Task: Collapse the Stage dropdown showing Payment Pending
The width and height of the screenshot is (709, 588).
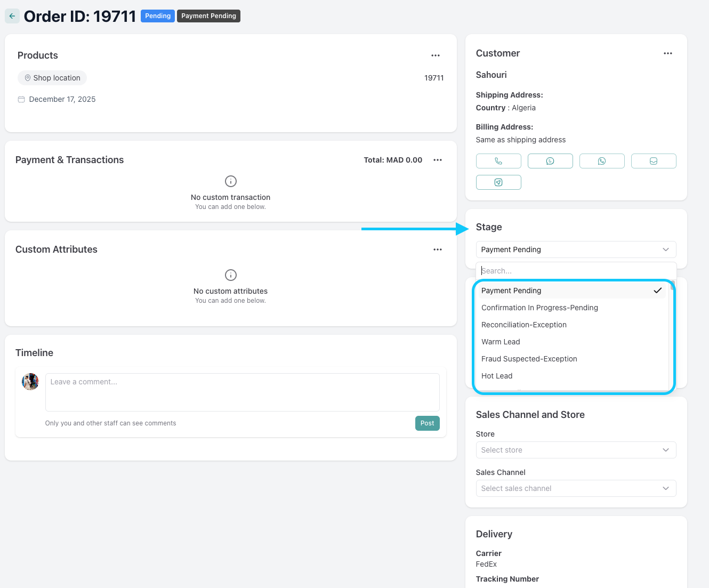Action: point(576,249)
